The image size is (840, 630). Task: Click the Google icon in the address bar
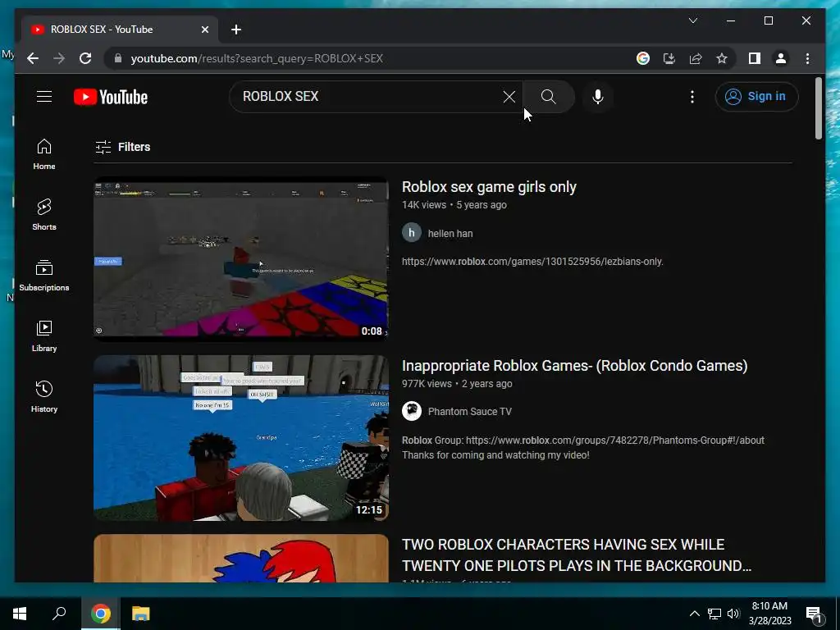(643, 58)
